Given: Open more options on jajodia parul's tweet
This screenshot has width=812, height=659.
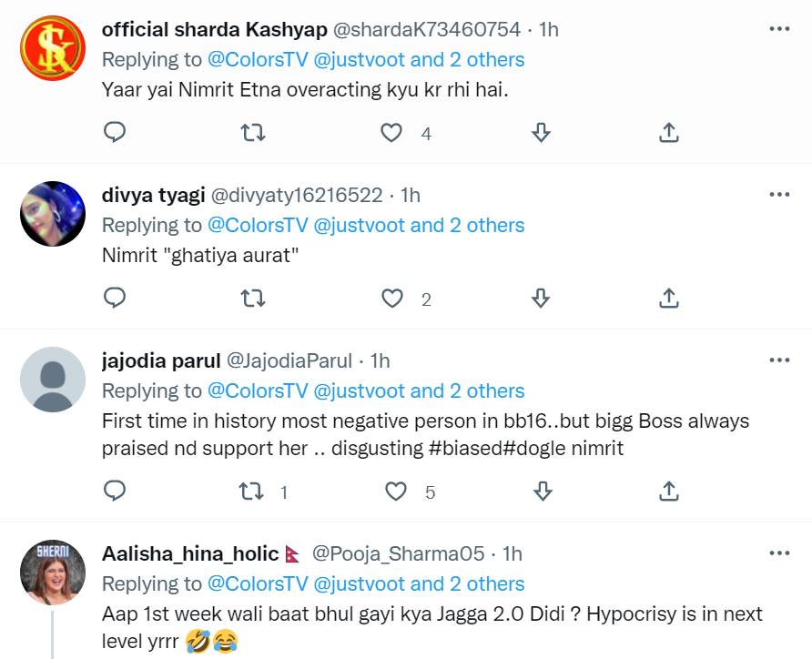Looking at the screenshot, I should (x=779, y=360).
